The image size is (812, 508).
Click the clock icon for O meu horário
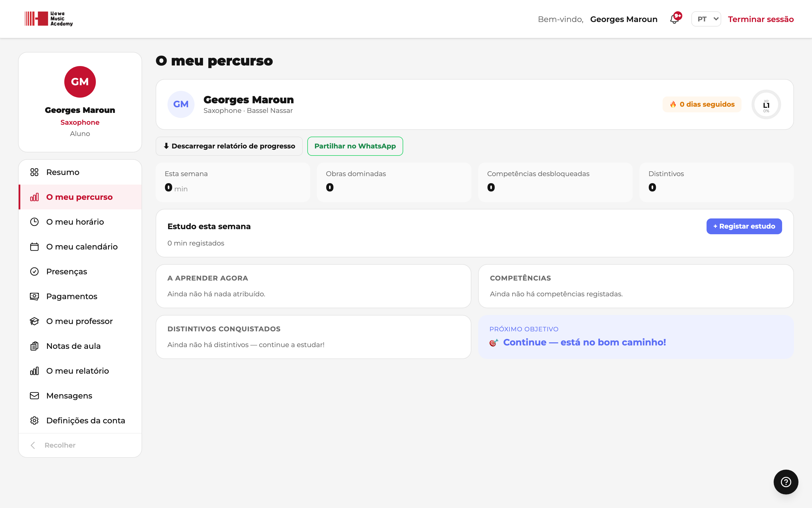point(34,222)
